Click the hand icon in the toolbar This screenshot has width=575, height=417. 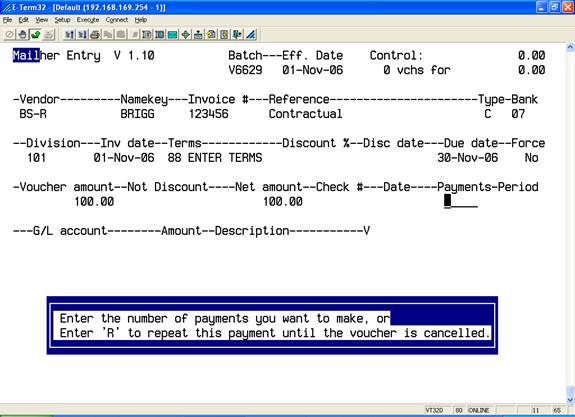22,35
